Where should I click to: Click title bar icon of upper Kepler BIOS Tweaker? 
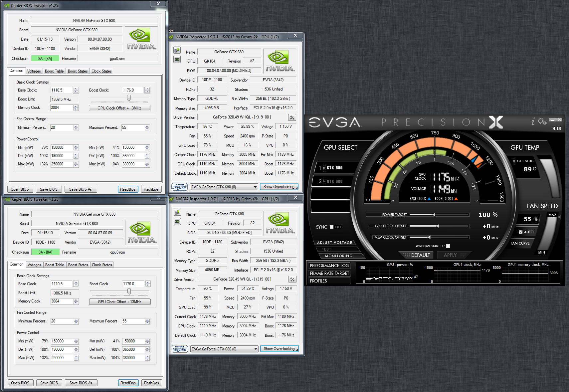pyautogui.click(x=7, y=6)
